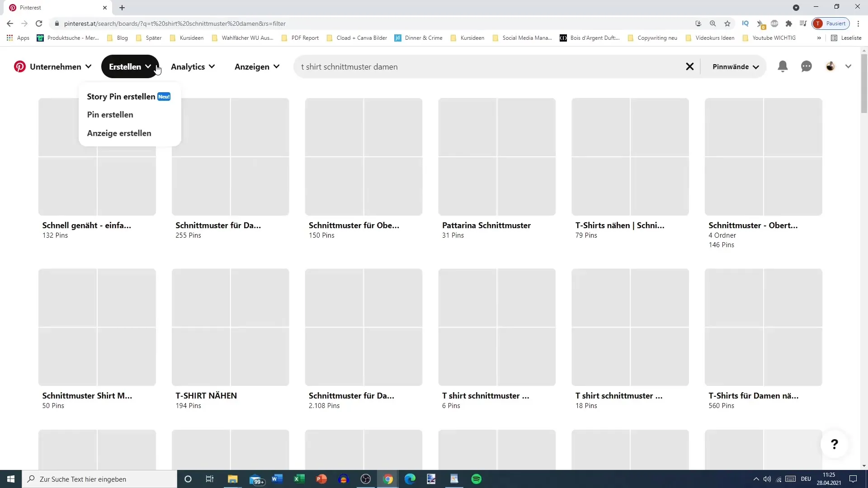Bookmark this page with star icon
This screenshot has height=488, width=868.
(x=727, y=23)
